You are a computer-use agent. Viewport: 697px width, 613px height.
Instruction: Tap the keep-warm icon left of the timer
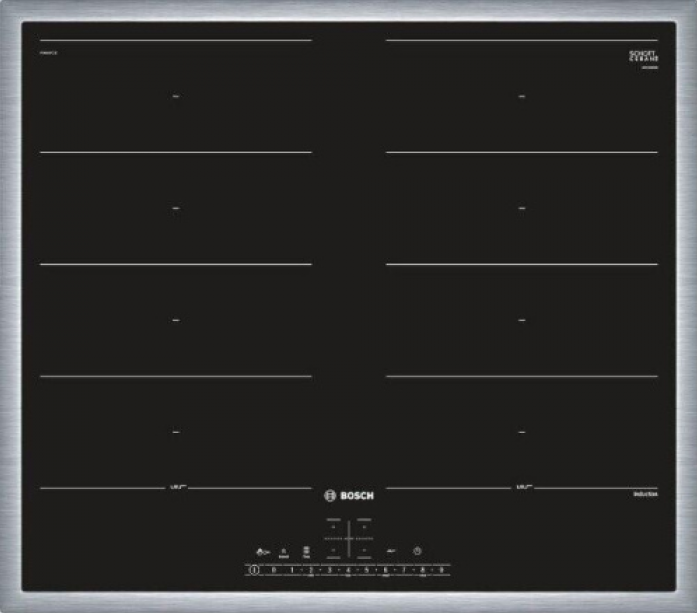click(x=392, y=551)
